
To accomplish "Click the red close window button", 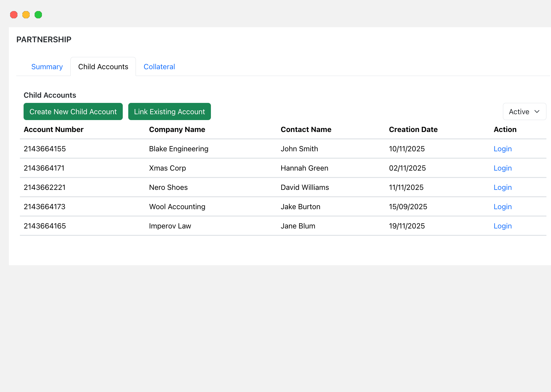I will pyautogui.click(x=14, y=15).
